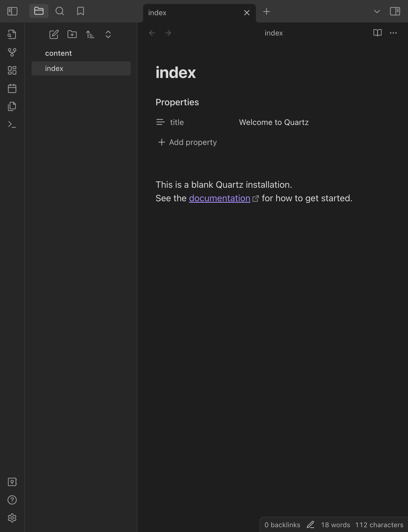
Task: Create a new note
Action: click(x=54, y=34)
